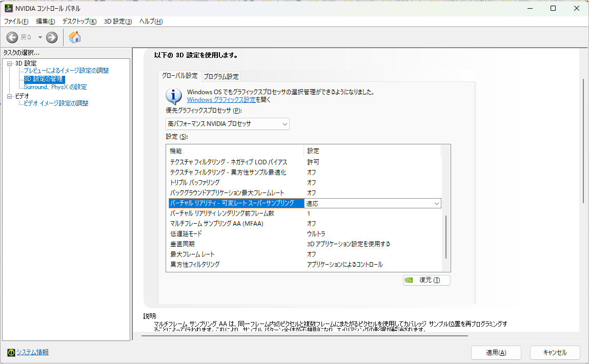Click the settings list vertical scrollbar thumb

point(446,237)
